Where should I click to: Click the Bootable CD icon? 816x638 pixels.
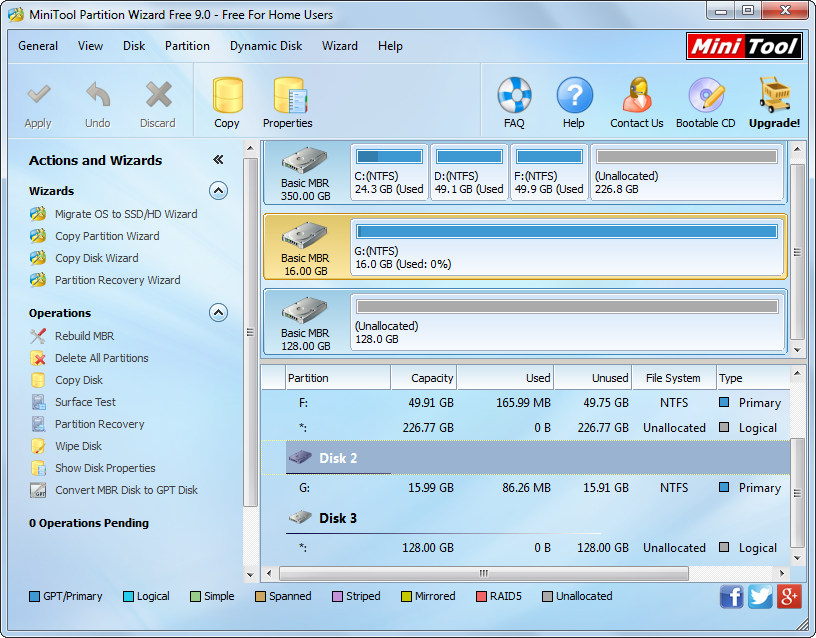(x=706, y=95)
